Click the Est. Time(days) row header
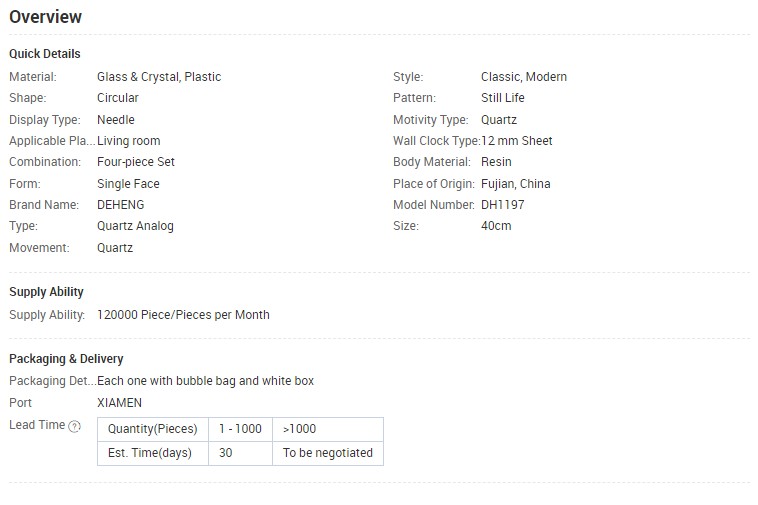Screen dimensions: 758x505 point(153,453)
